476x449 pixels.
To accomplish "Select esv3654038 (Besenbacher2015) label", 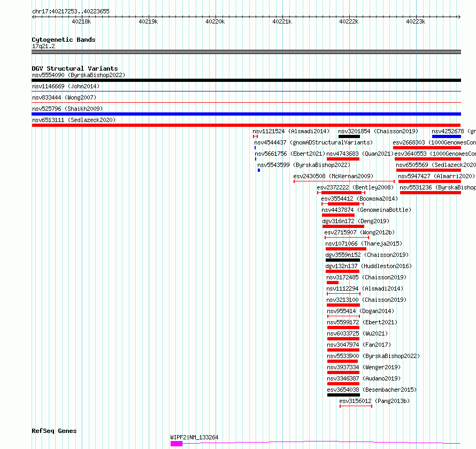I will tap(372, 390).
